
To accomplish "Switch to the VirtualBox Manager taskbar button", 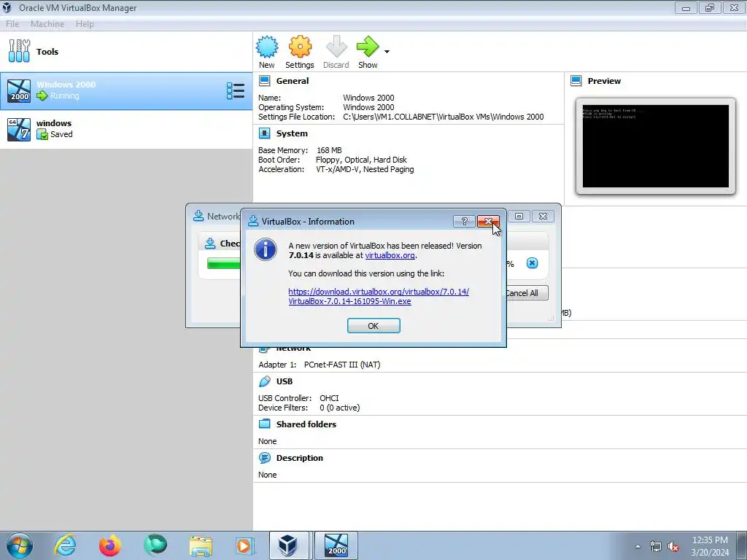I will pyautogui.click(x=288, y=545).
